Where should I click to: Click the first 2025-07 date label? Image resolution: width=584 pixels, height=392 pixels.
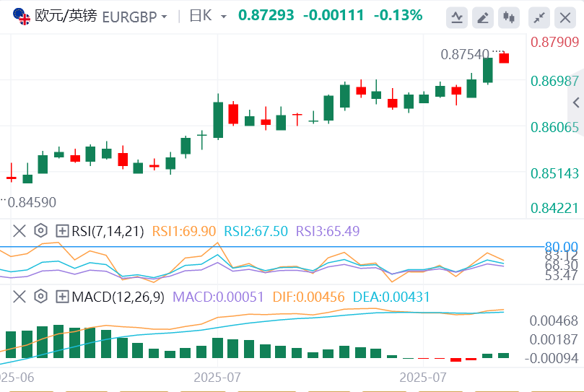[217, 378]
